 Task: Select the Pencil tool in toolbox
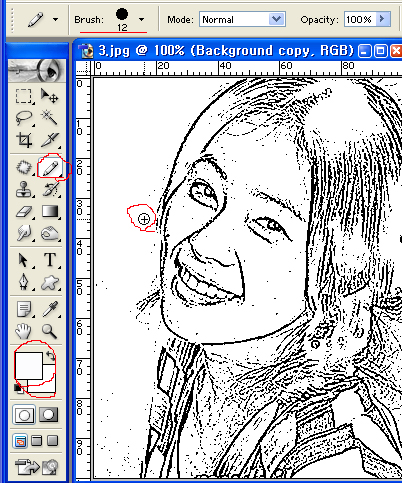(50, 168)
